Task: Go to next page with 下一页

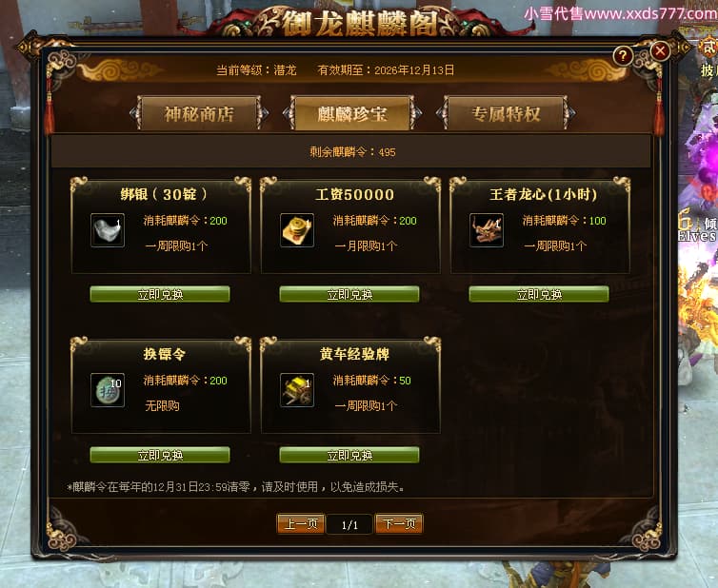Action: (399, 524)
